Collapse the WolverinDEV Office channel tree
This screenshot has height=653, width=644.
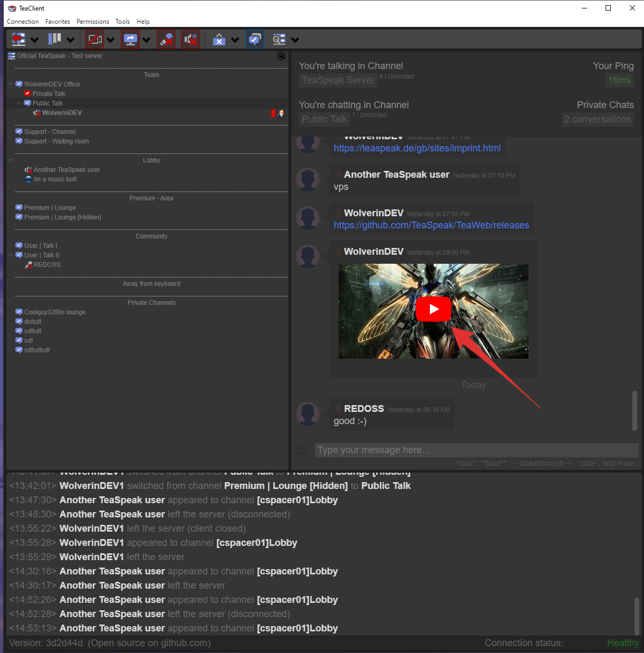[x=11, y=84]
